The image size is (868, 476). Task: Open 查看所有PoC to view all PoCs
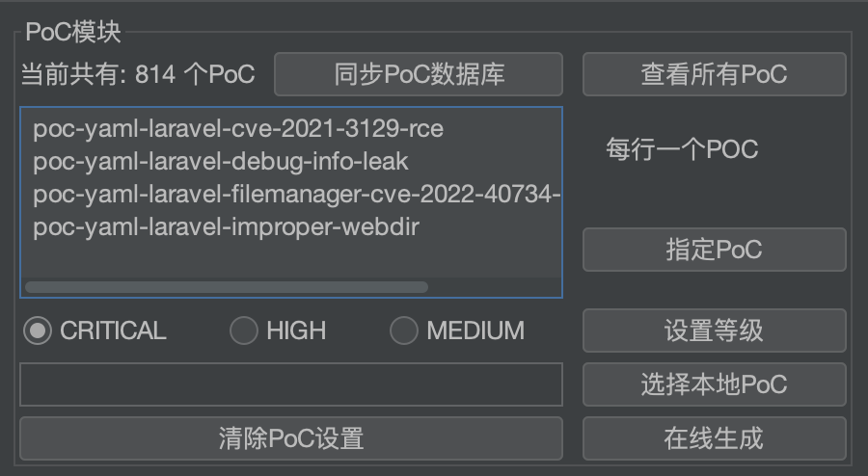pos(714,74)
